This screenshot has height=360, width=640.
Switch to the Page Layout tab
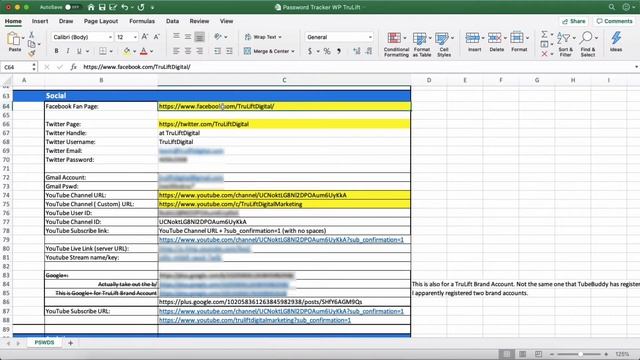(x=101, y=21)
